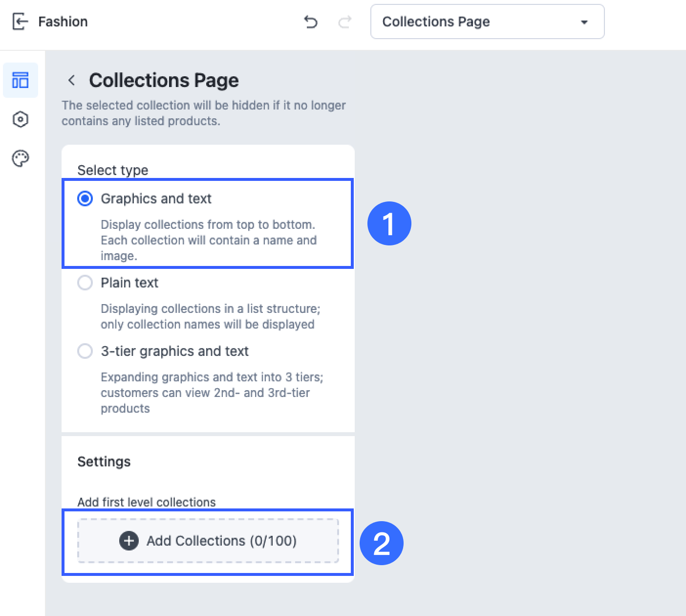The height and width of the screenshot is (616, 686).
Task: Click the Plain text description paragraph
Action: tap(211, 316)
